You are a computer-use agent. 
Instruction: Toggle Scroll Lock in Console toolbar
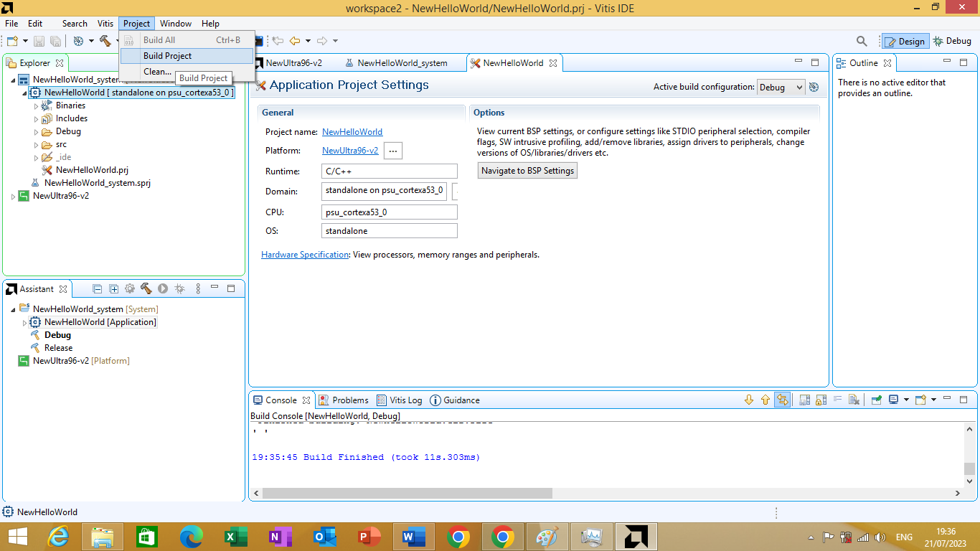click(821, 400)
